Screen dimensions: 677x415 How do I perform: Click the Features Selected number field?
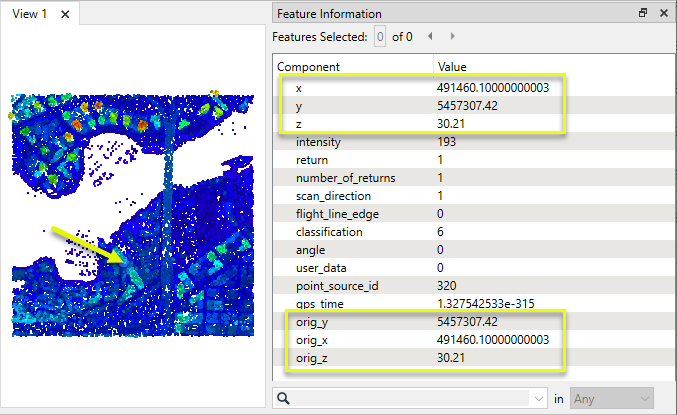point(379,37)
